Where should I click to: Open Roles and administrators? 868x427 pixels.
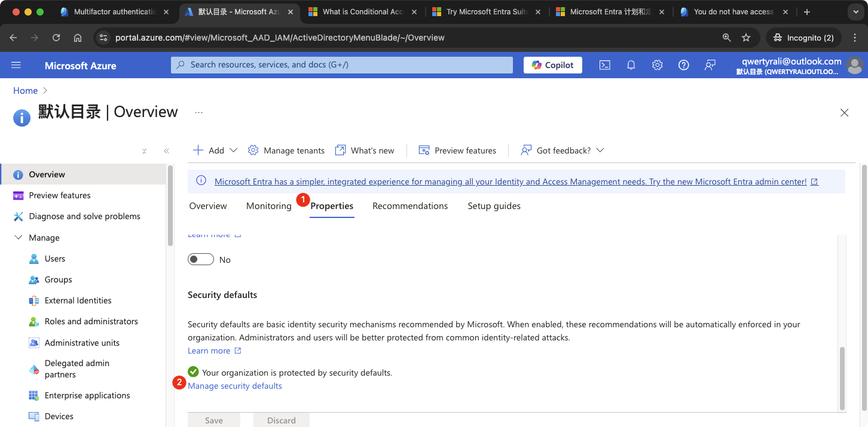(83, 321)
